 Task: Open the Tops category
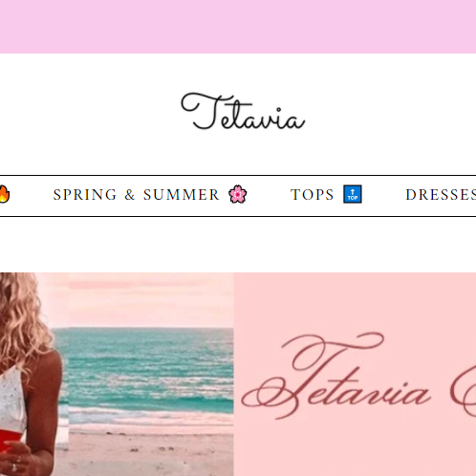[x=313, y=195]
